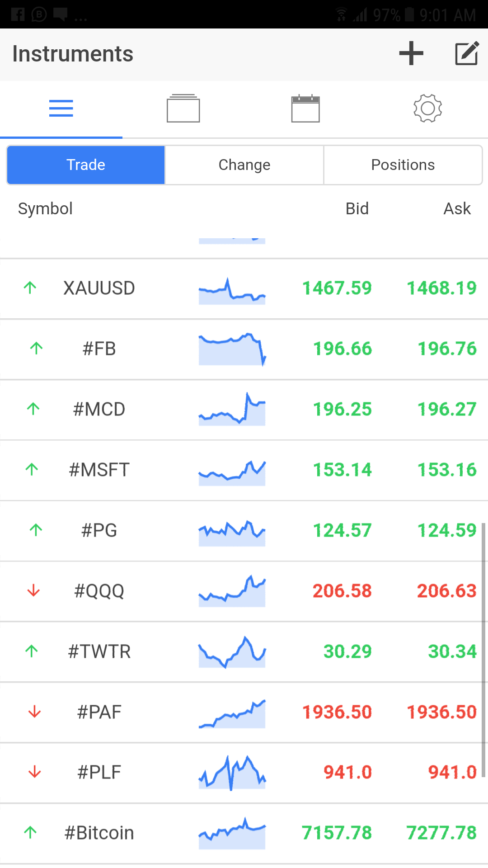Screen dimensions: 488x868
Task: Tap the Facebook notification icon in status bar
Action: point(18,14)
